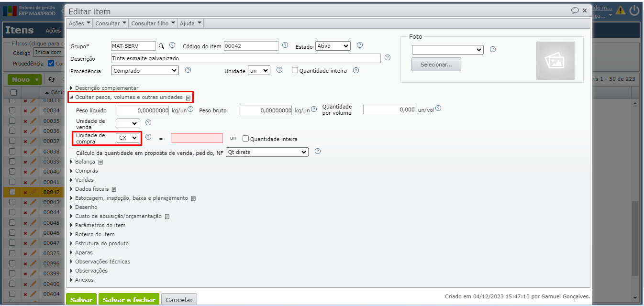Open help icon next to Foto dropdown

(493, 49)
